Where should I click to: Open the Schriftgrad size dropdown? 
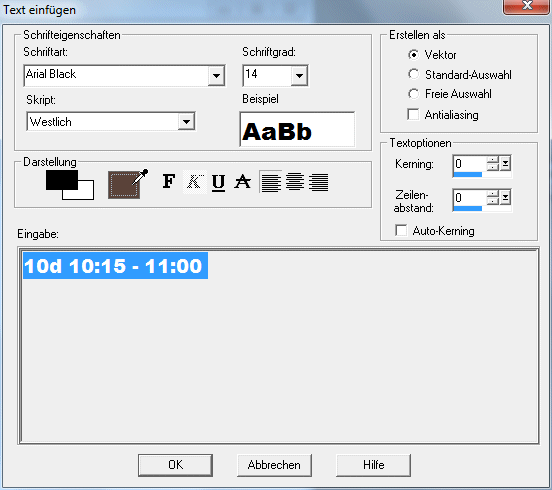[x=300, y=75]
